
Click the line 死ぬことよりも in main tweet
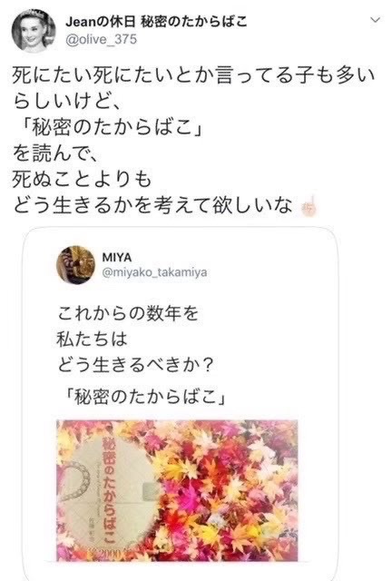point(82,179)
